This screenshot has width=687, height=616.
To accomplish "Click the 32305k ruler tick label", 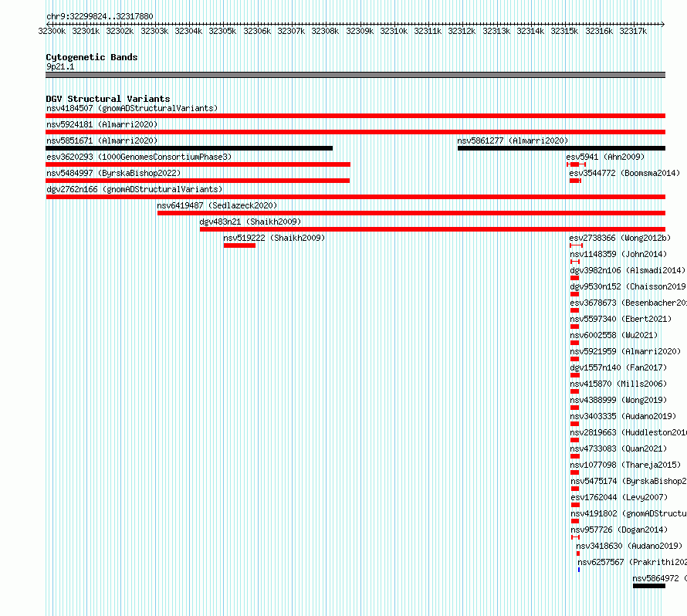I will click(222, 31).
